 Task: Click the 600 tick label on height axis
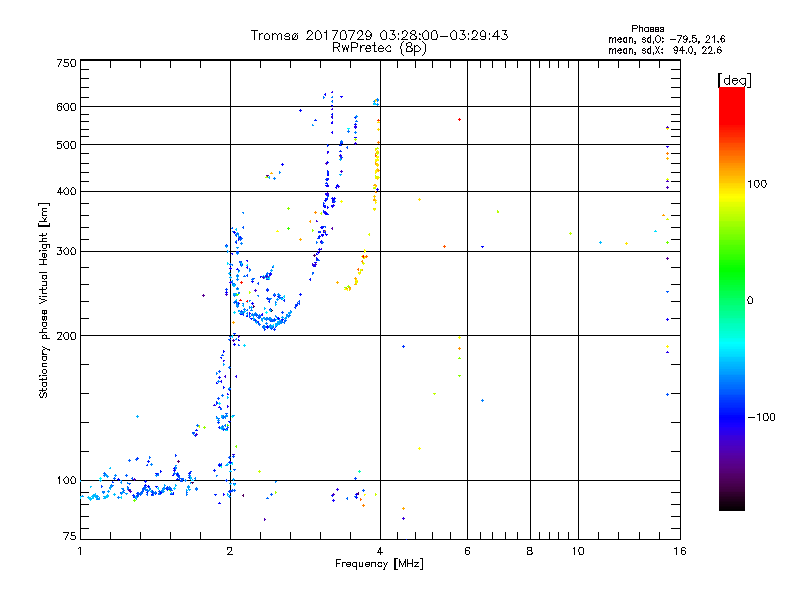(66, 107)
